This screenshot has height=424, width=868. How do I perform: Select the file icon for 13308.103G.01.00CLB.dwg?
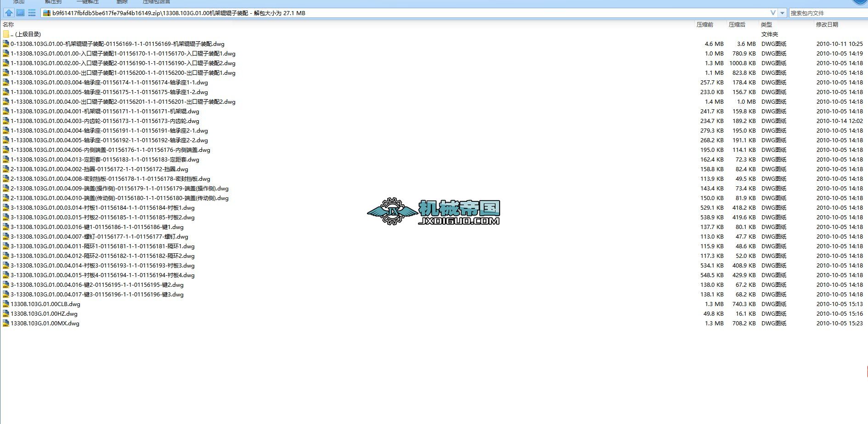pos(6,304)
